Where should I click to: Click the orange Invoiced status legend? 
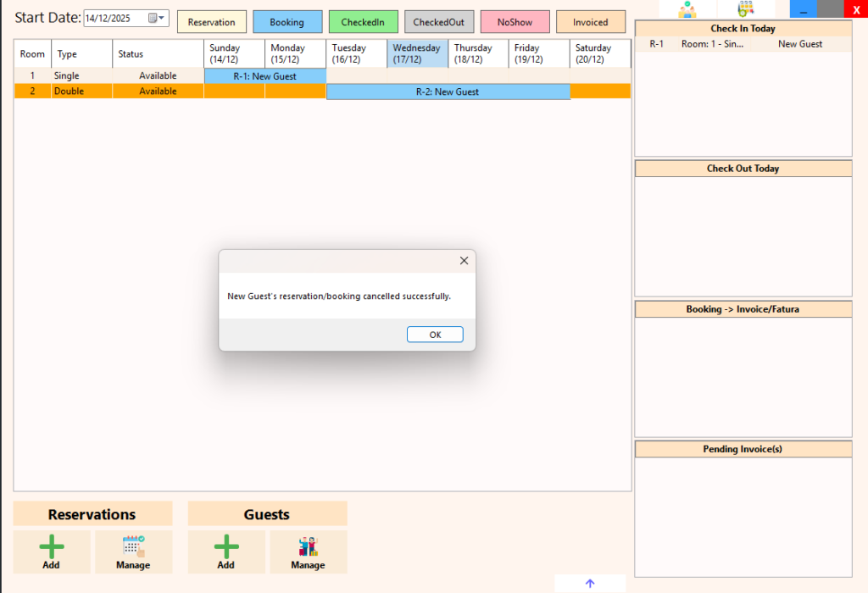click(590, 22)
